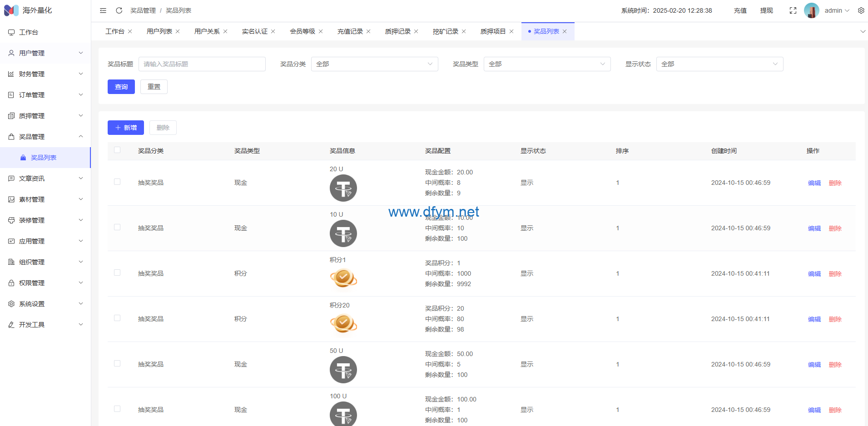The image size is (868, 426).
Task: Check the 积分1 row checkbox
Action: (x=117, y=272)
